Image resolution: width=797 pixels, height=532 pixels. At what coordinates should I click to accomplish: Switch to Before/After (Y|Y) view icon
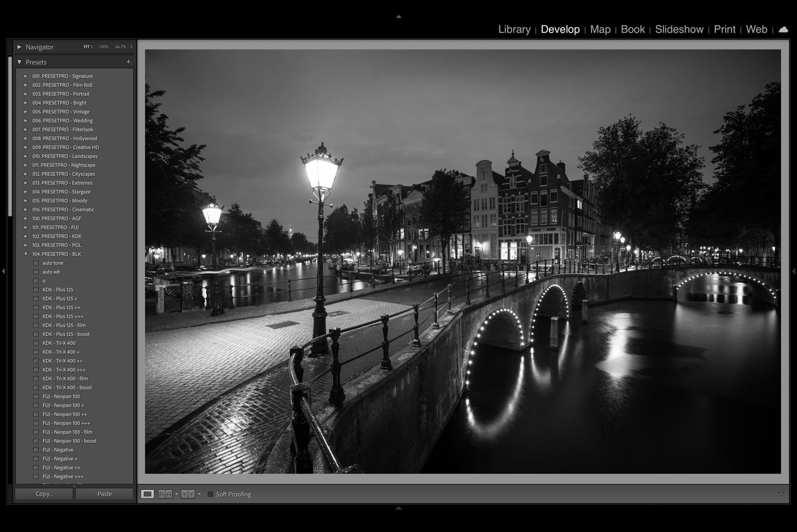pyautogui.click(x=188, y=494)
